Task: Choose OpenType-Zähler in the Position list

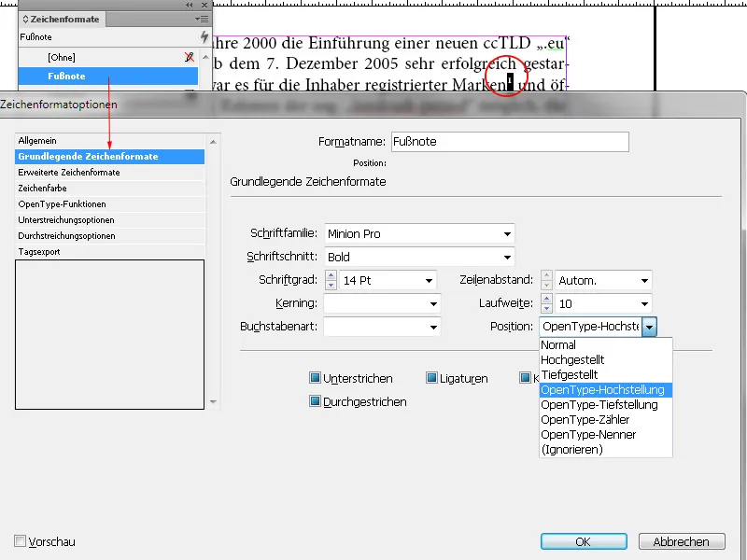Action: coord(605,419)
